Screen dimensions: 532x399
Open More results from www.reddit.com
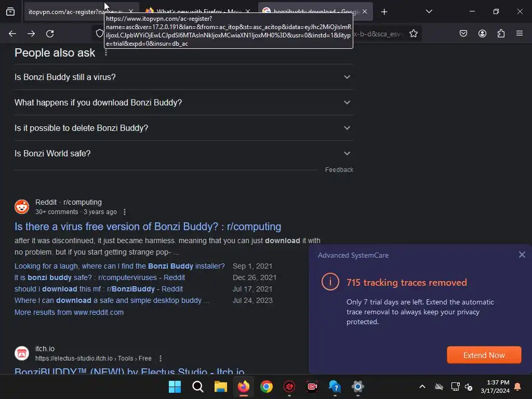point(69,312)
